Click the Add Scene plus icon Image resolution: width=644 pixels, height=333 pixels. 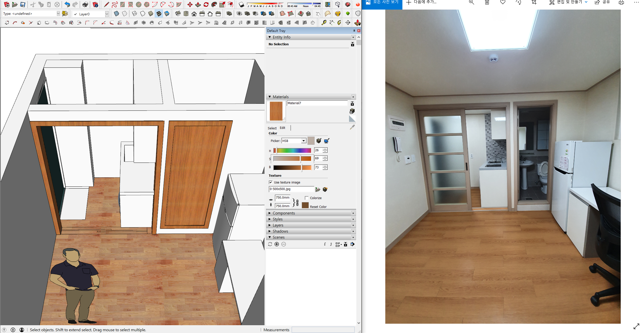pos(277,244)
